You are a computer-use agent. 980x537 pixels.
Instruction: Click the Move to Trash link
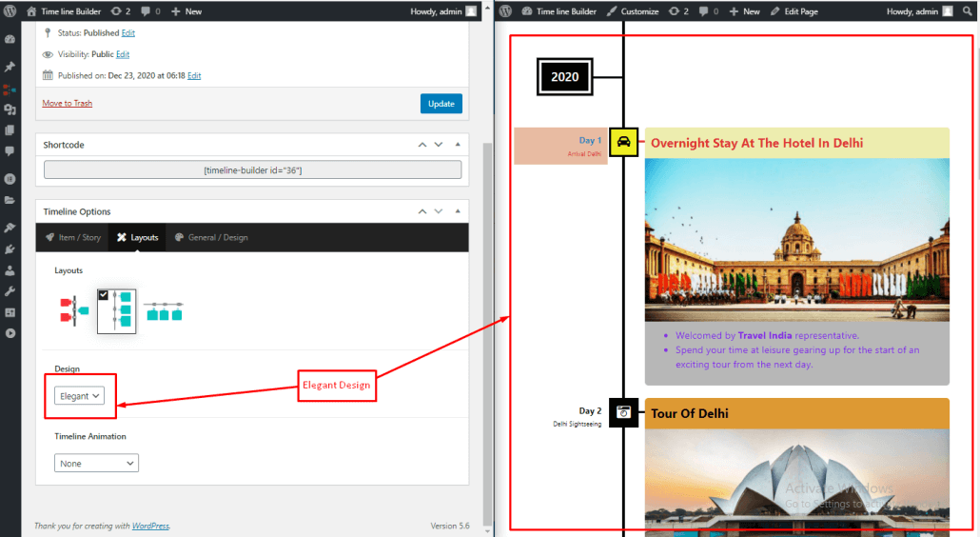68,103
